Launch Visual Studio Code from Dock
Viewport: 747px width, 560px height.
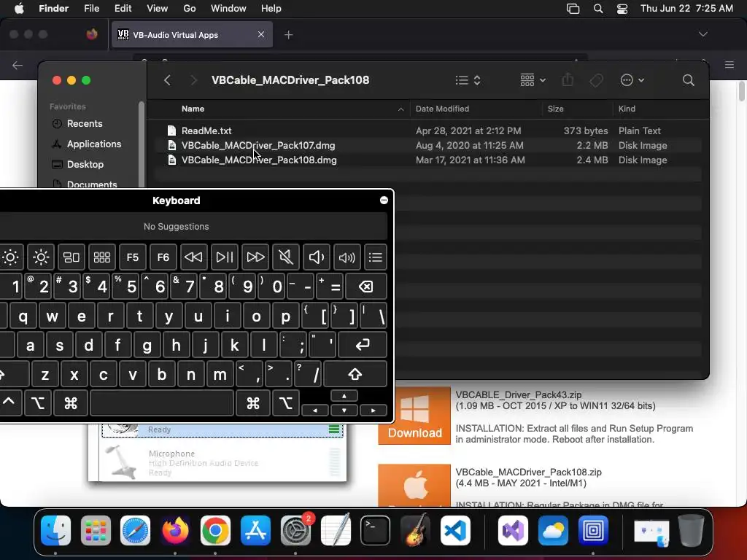coord(455,530)
